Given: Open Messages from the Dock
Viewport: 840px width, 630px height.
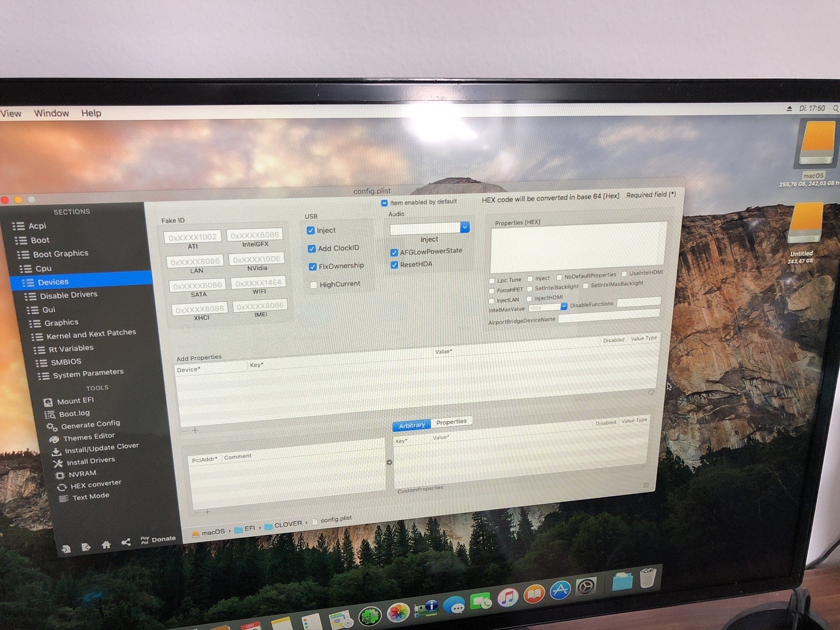Looking at the screenshot, I should pyautogui.click(x=454, y=605).
